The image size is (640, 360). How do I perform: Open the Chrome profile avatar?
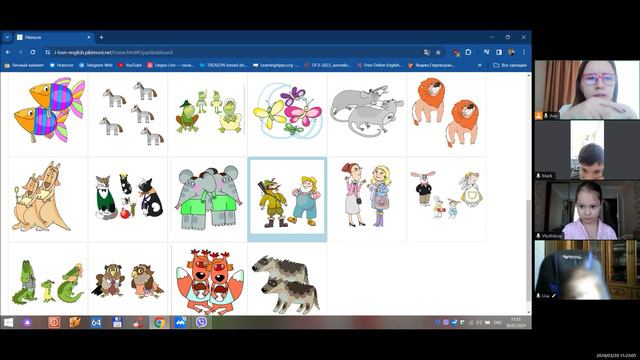click(511, 52)
